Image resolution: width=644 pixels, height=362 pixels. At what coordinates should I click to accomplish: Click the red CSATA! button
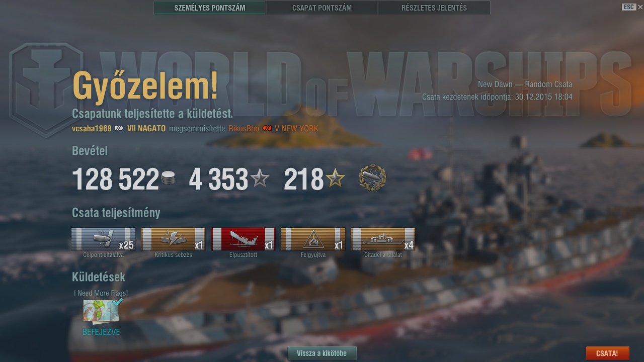tap(607, 353)
